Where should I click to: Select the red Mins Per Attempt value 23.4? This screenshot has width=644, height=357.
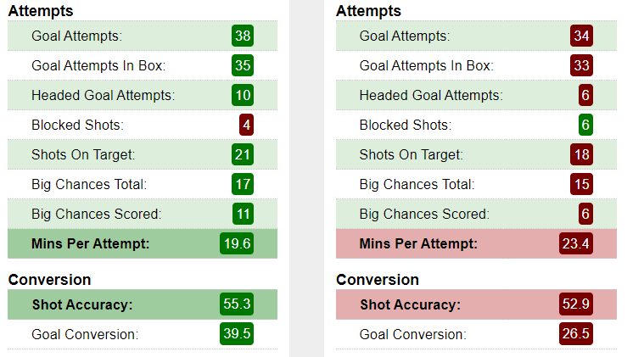point(575,243)
